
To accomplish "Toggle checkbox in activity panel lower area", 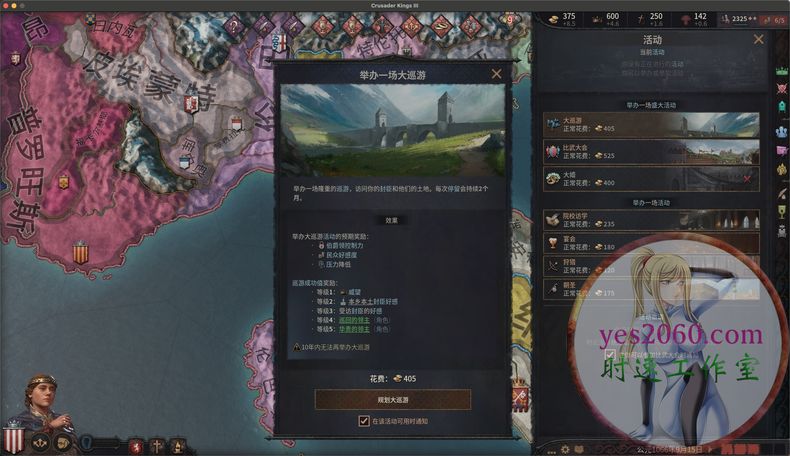I will [610, 354].
